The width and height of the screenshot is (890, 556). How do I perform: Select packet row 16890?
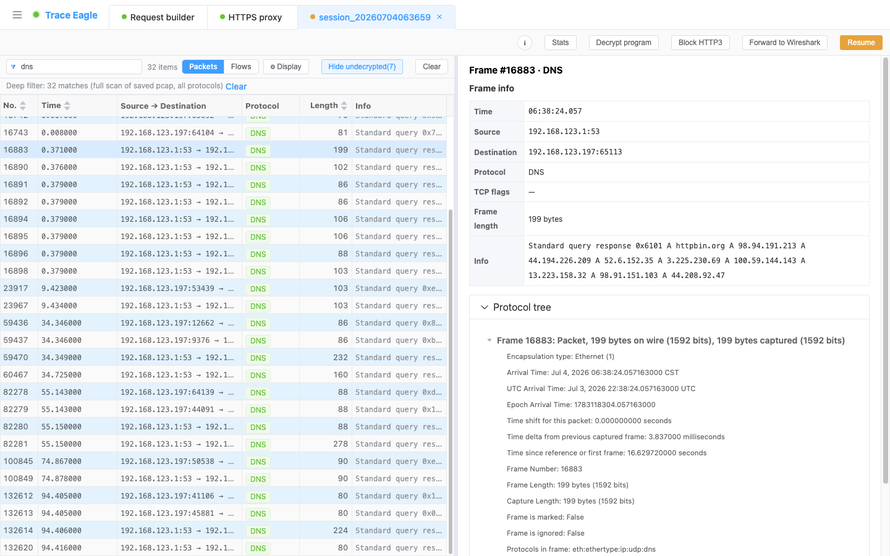[x=223, y=167]
